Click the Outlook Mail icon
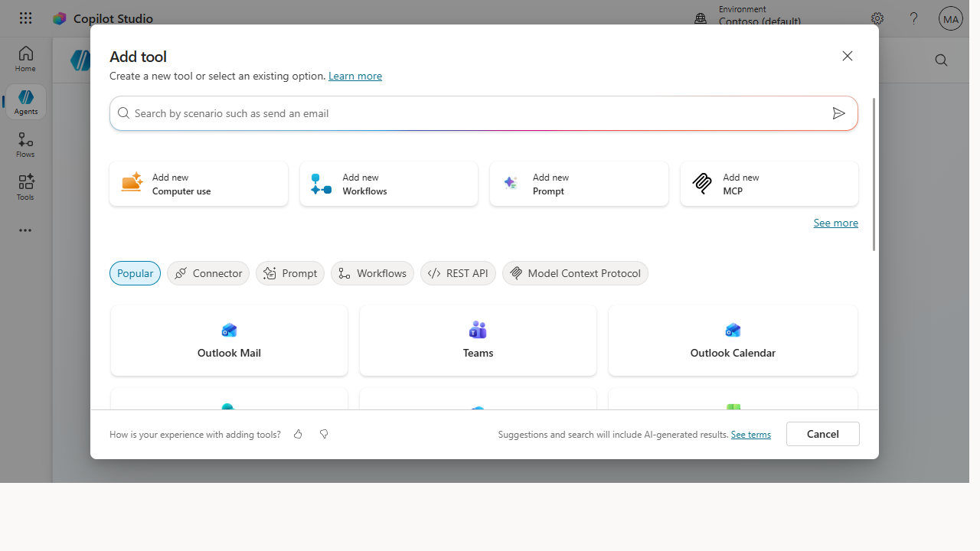 (229, 330)
